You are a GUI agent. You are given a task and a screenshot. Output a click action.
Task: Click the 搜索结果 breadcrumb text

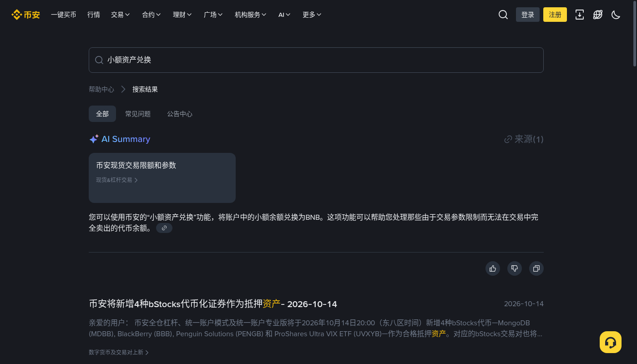click(x=145, y=89)
